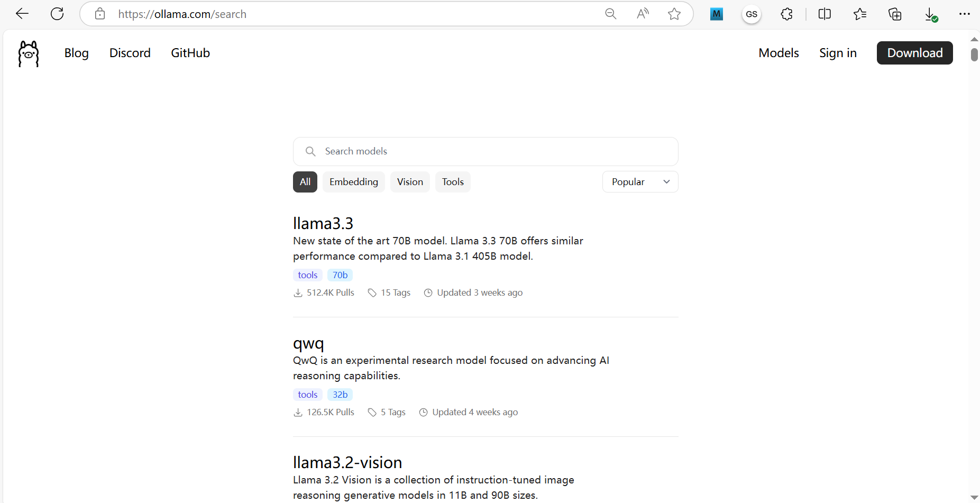Image resolution: width=980 pixels, height=503 pixels.
Task: Click the 126.5K Pulls text
Action: click(x=331, y=412)
